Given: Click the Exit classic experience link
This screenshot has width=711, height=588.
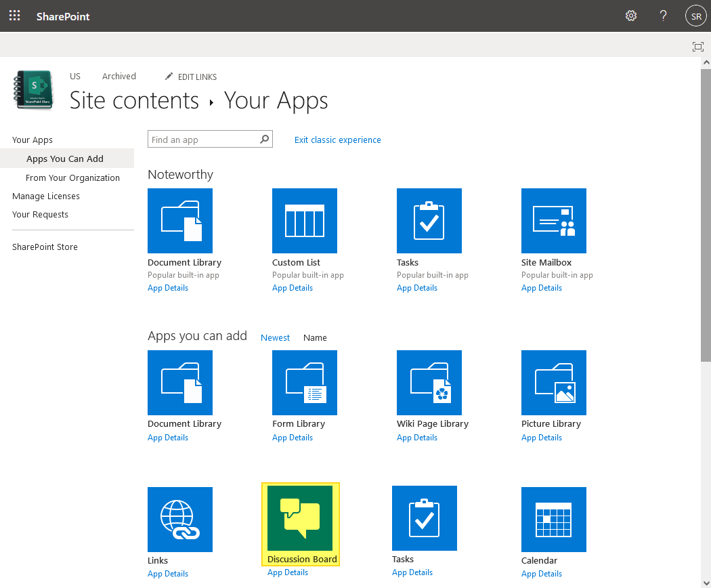Looking at the screenshot, I should tap(337, 140).
